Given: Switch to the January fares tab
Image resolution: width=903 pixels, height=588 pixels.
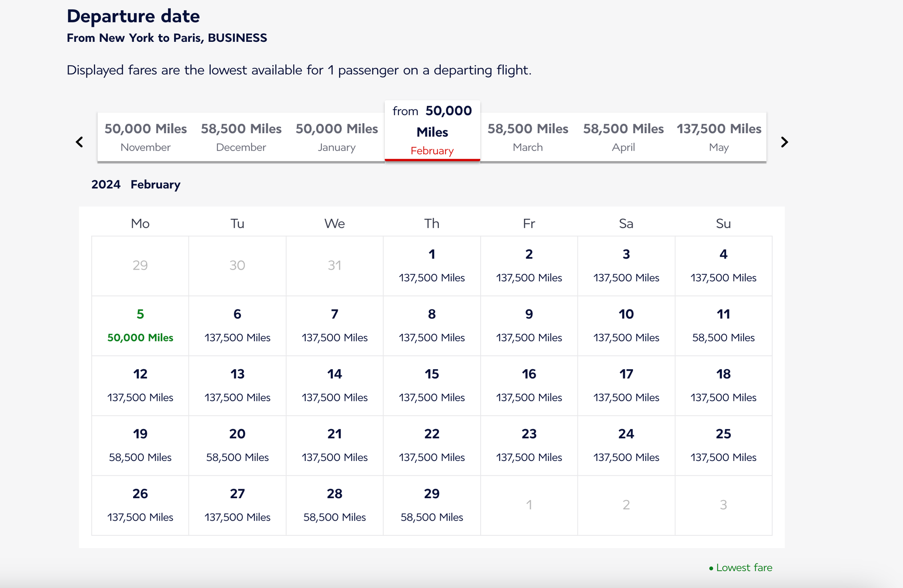Looking at the screenshot, I should click(337, 137).
